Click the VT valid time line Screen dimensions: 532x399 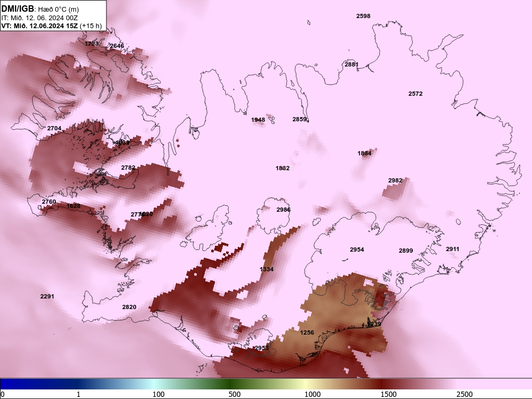pyautogui.click(x=52, y=26)
